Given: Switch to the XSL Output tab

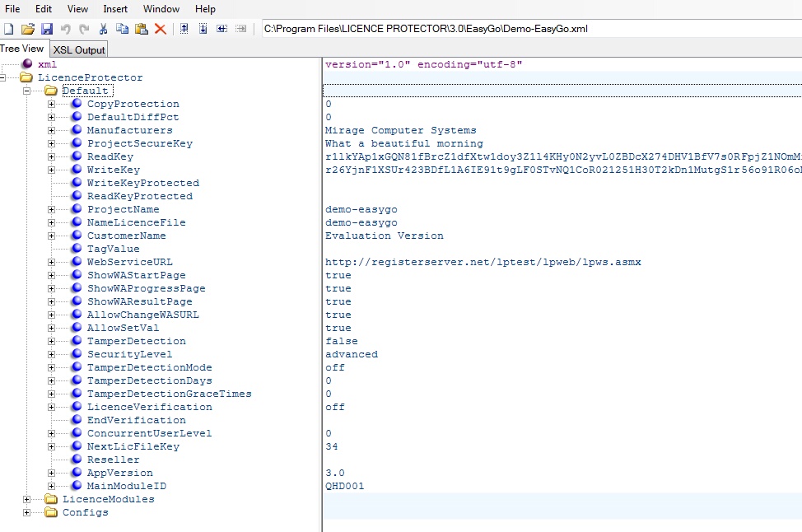Looking at the screenshot, I should tap(79, 49).
